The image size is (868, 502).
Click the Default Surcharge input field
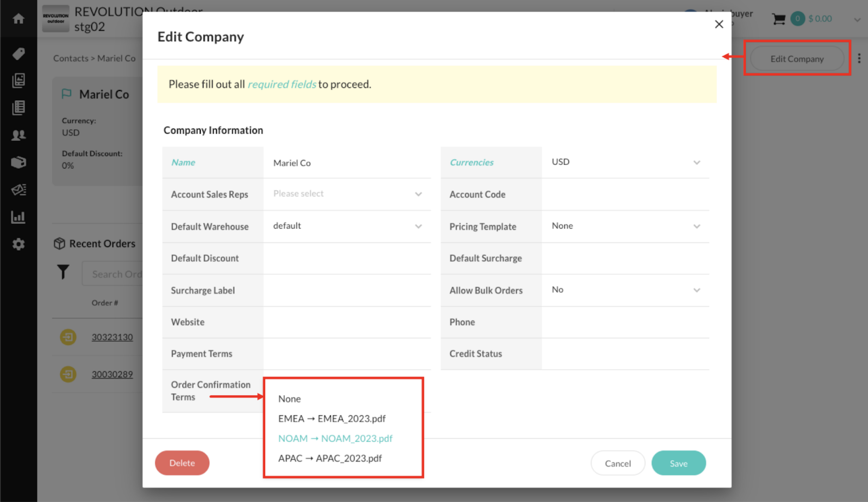pyautogui.click(x=625, y=258)
